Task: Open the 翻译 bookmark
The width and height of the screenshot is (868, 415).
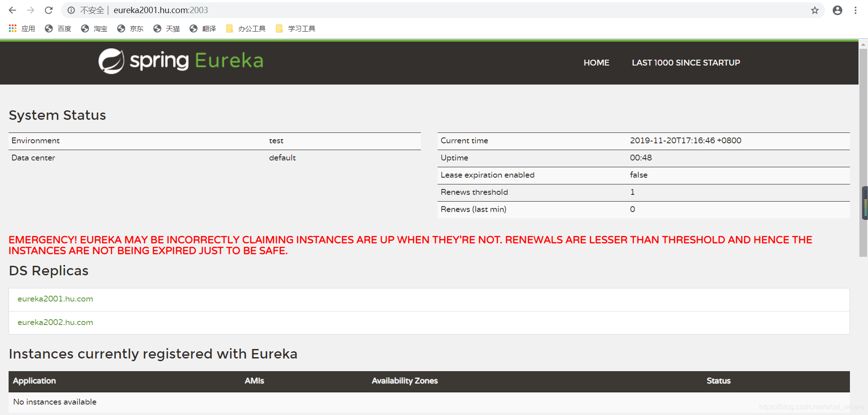Action: point(203,28)
